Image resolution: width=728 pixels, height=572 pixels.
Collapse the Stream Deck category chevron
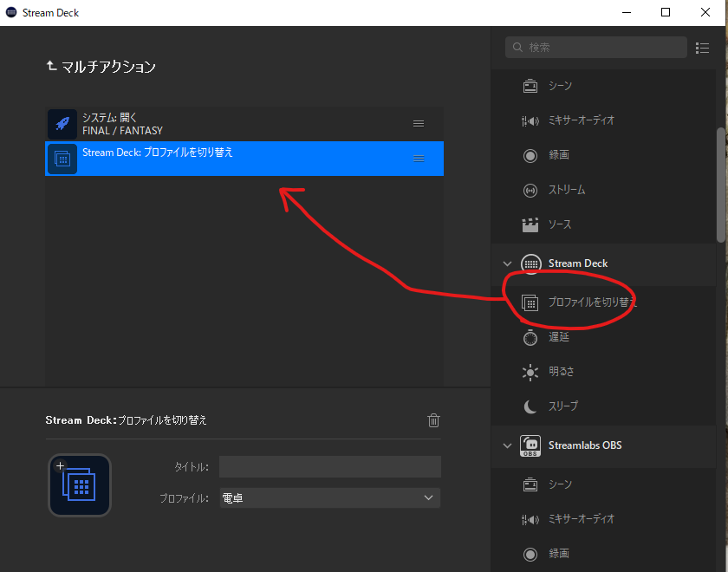point(507,263)
